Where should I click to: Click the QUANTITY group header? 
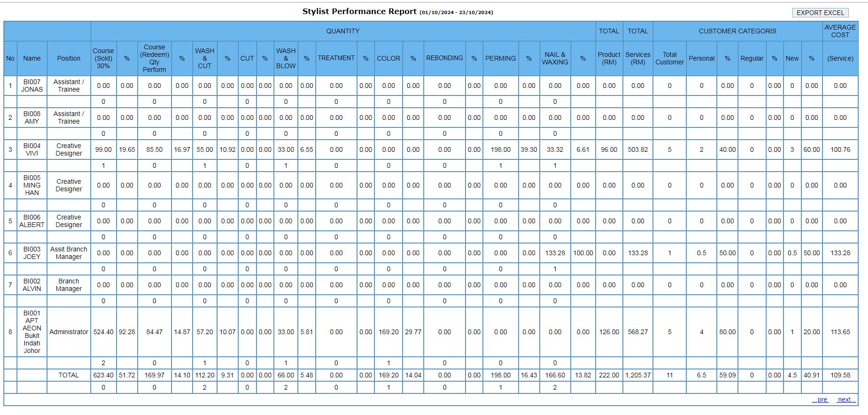[x=343, y=31]
